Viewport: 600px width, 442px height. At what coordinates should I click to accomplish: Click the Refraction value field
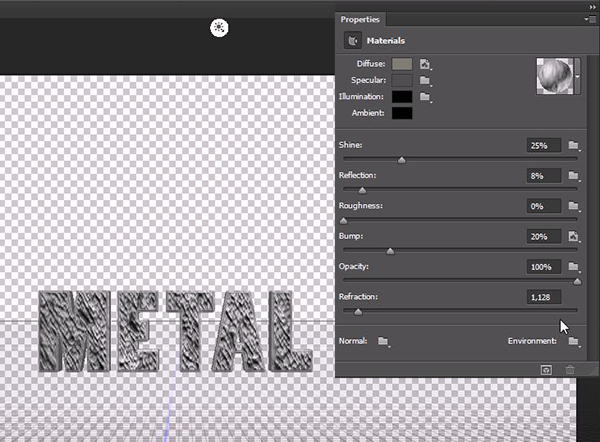point(543,297)
